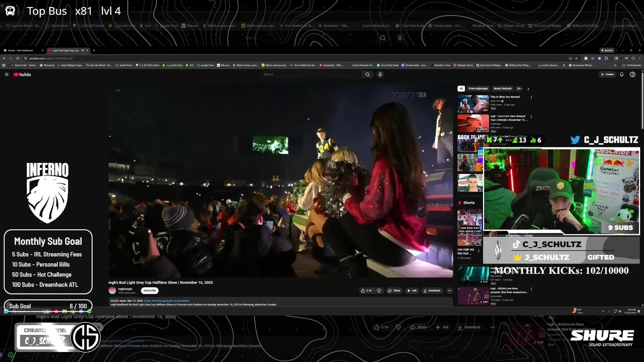Open the Gemini button in Chrome

[606, 50]
